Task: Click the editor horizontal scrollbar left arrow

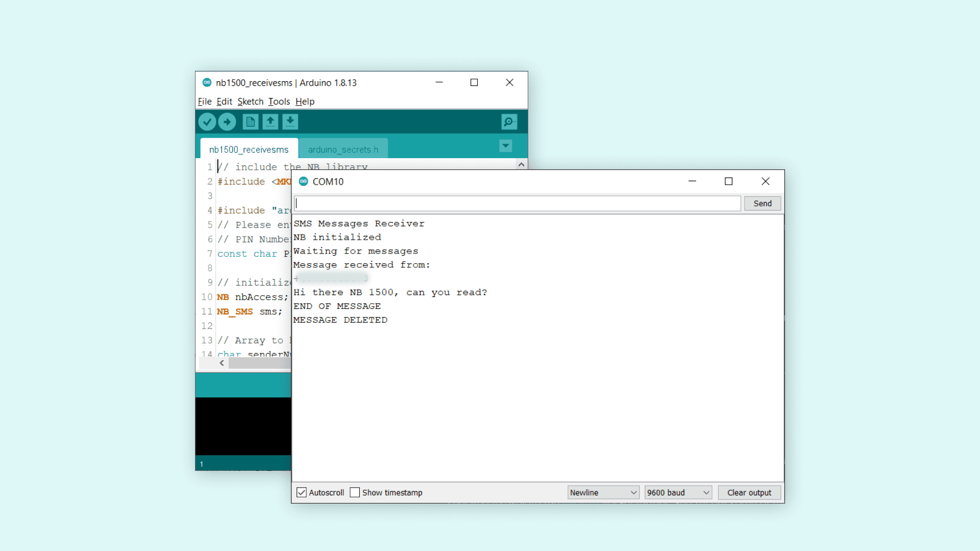Action: [x=222, y=363]
